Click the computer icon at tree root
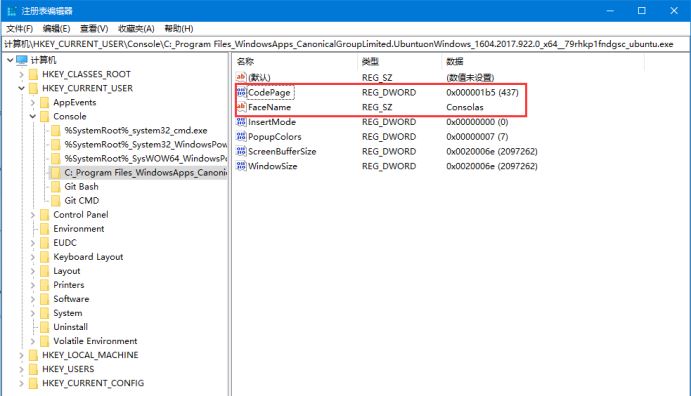Image resolution: width=691 pixels, height=396 pixels. pos(22,60)
